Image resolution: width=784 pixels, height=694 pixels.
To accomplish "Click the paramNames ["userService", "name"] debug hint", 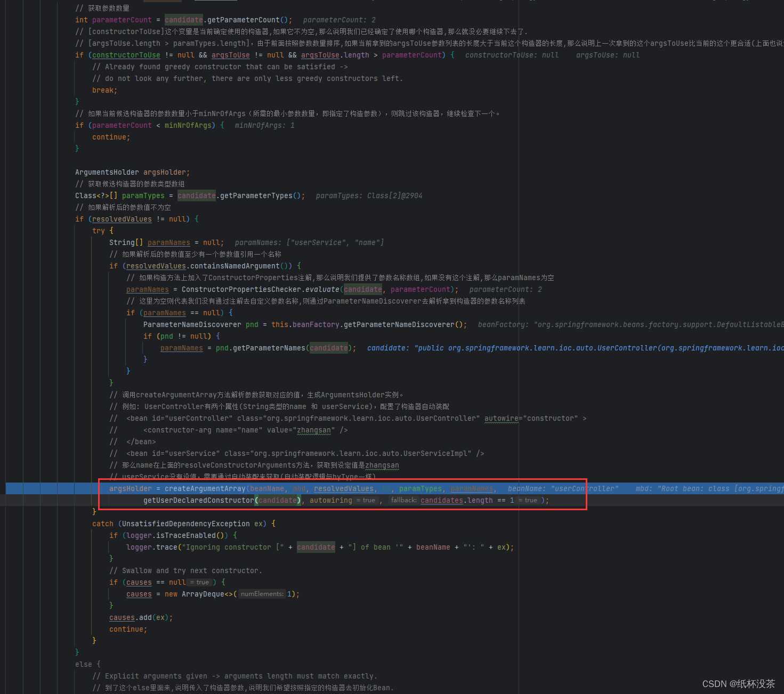I will (x=309, y=242).
